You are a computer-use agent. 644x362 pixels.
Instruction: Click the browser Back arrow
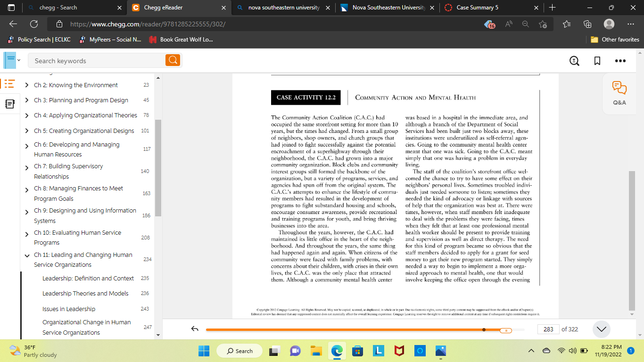(13, 24)
